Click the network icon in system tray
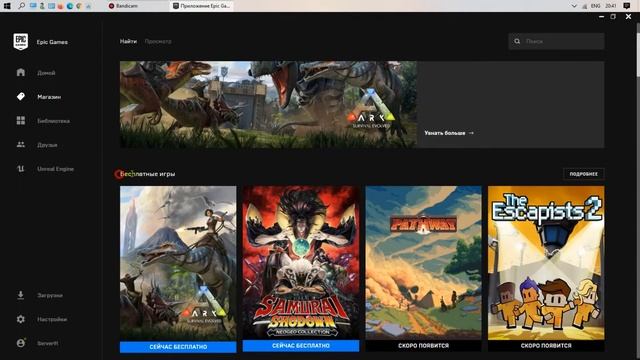Viewport: 640px width, 360px height. click(x=584, y=6)
